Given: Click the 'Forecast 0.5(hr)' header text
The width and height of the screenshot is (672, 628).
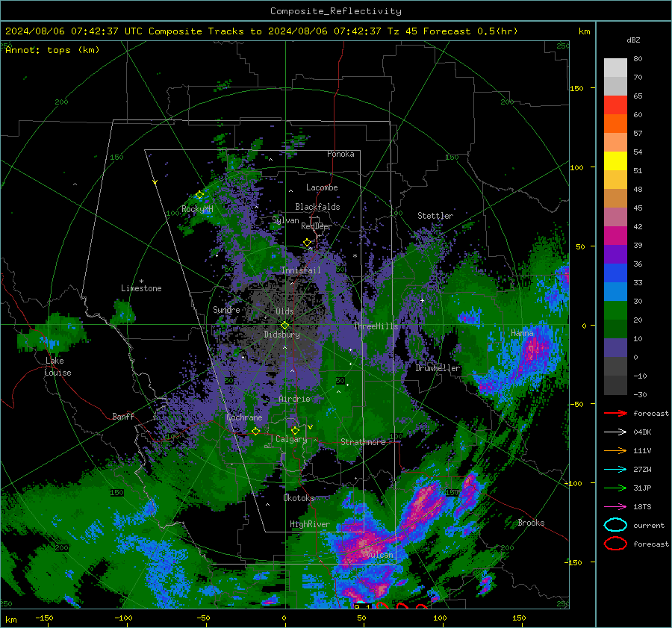Looking at the screenshot, I should (470, 31).
